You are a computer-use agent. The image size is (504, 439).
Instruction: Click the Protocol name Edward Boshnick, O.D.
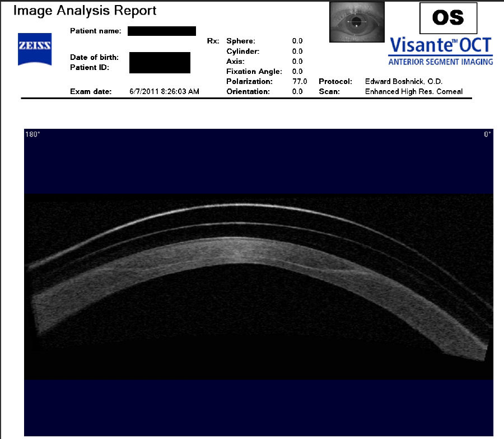coord(404,82)
